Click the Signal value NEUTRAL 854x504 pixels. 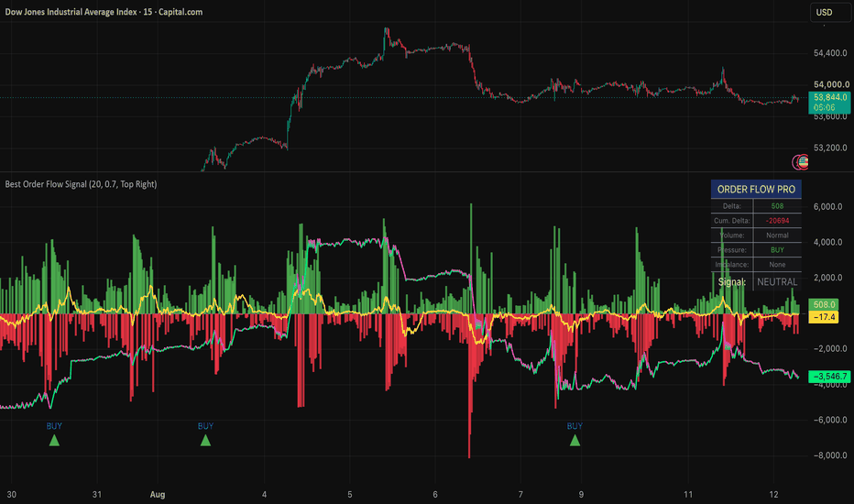[777, 281]
